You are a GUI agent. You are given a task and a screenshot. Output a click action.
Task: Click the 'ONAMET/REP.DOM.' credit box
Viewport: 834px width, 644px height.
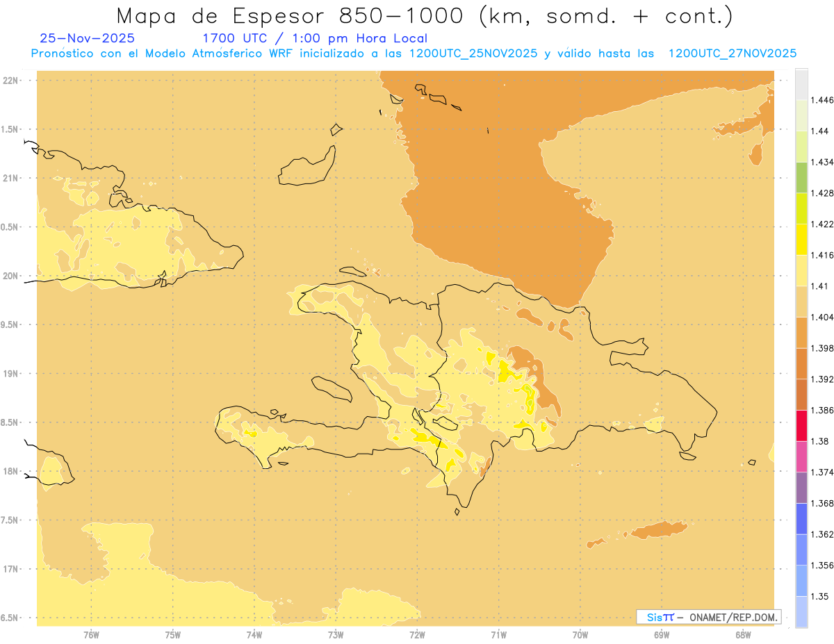click(x=709, y=617)
